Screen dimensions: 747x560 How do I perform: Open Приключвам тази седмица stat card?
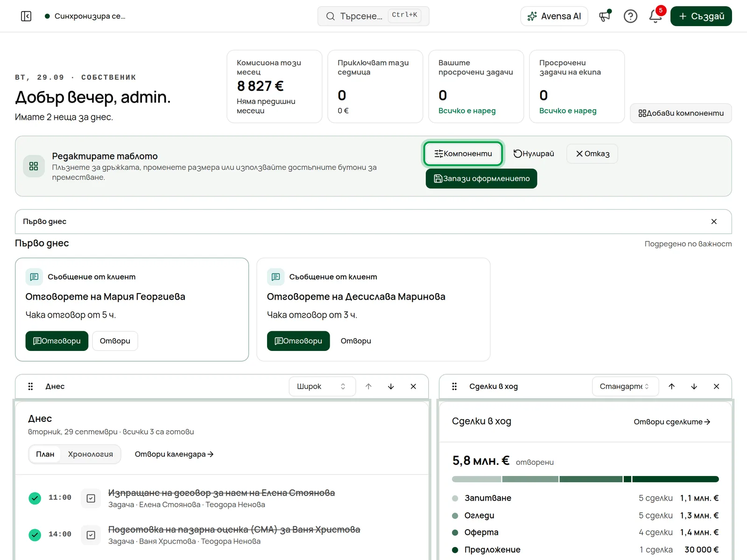point(375,87)
